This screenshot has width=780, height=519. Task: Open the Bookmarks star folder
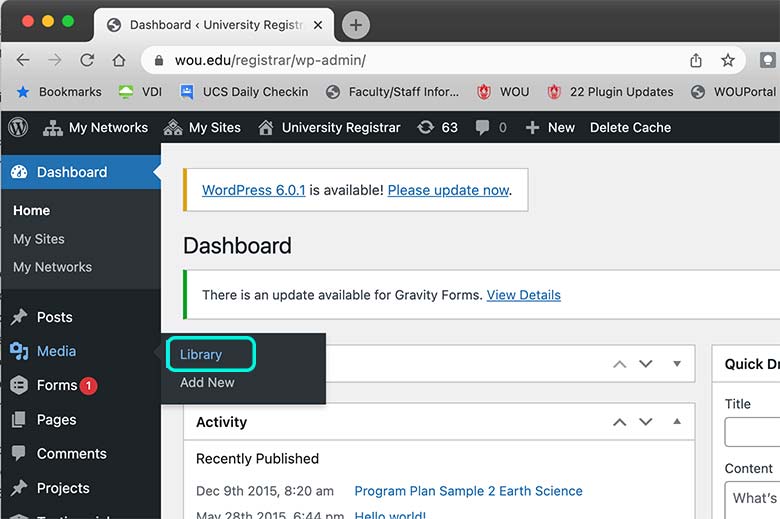[x=59, y=92]
